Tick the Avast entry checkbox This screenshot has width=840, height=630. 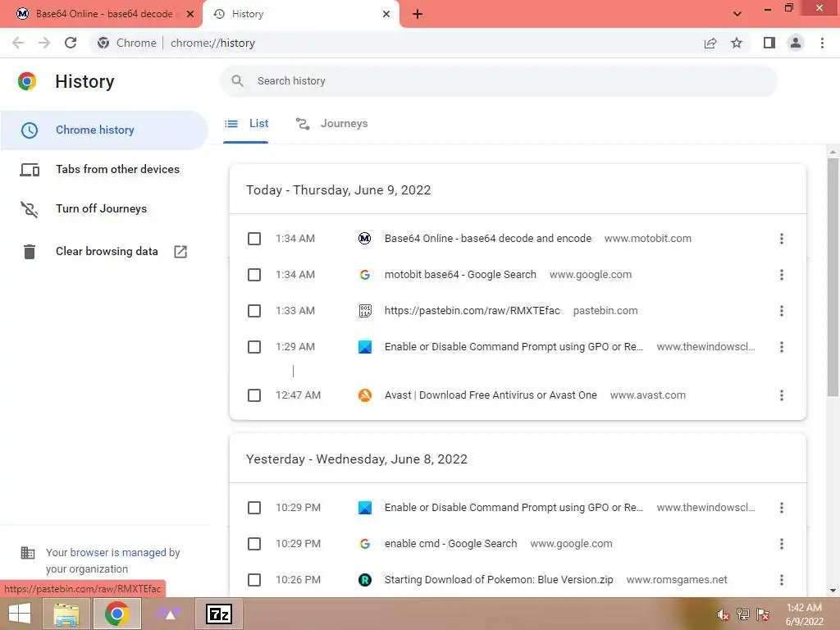(254, 395)
